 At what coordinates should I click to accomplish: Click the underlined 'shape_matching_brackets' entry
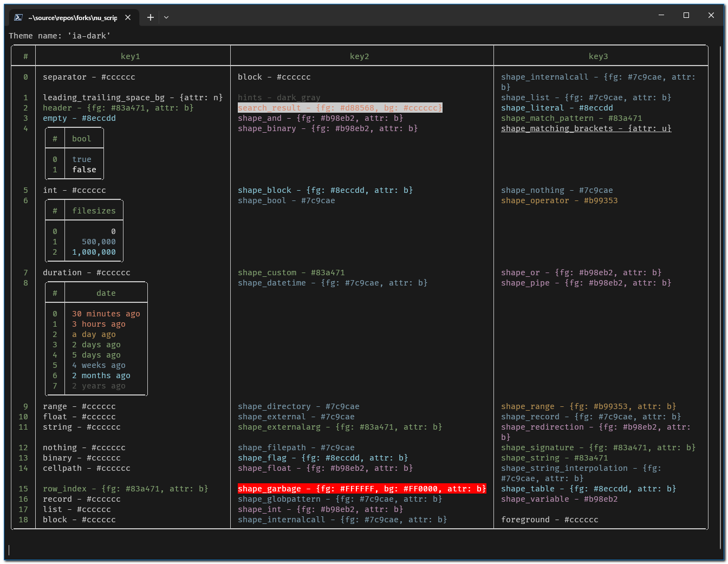(x=587, y=128)
